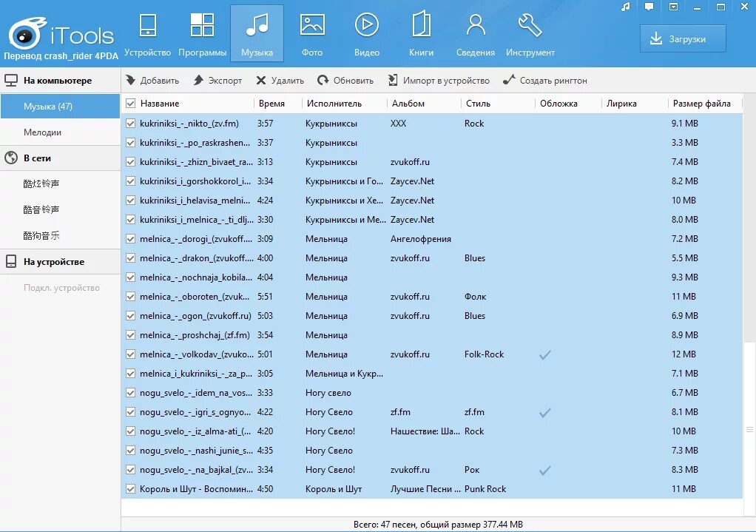Click album Ангелофрения in melnica_-_dorogi row
This screenshot has height=532, width=756.
tap(420, 239)
